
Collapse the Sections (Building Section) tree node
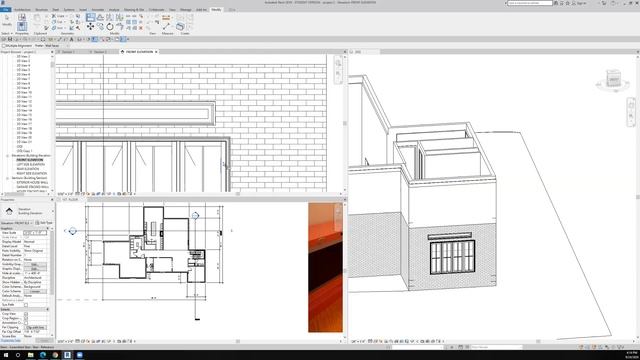pyautogui.click(x=8, y=178)
